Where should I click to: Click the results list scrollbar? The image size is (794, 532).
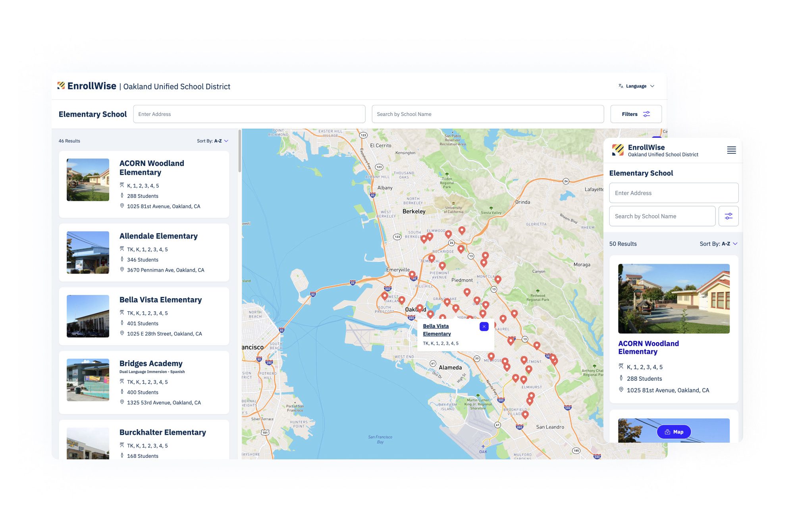tap(240, 151)
